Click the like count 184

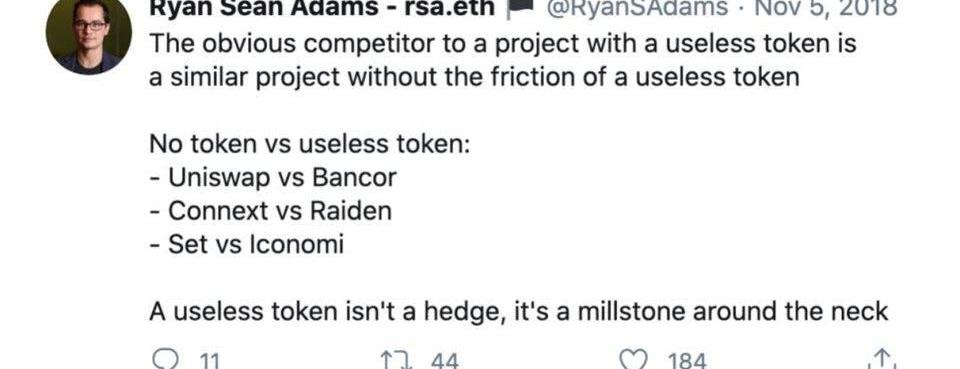tap(687, 361)
